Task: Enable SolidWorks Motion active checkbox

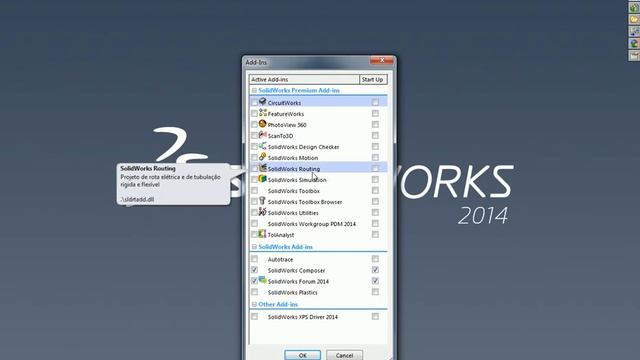Action: (254, 158)
